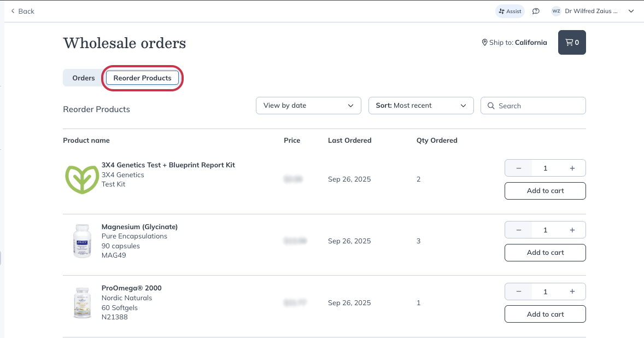Add 3X4 Genetics Test kit to cart

(x=545, y=190)
